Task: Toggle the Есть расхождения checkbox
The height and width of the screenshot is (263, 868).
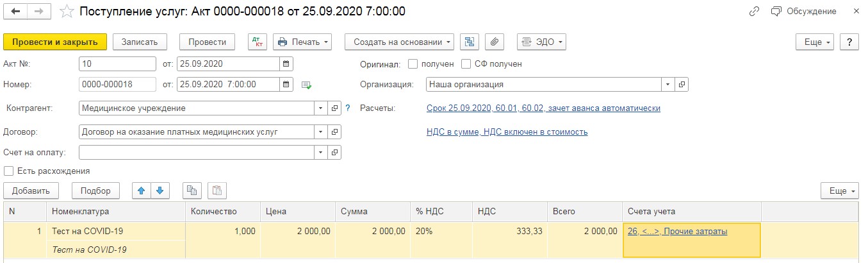Action: pos(9,171)
